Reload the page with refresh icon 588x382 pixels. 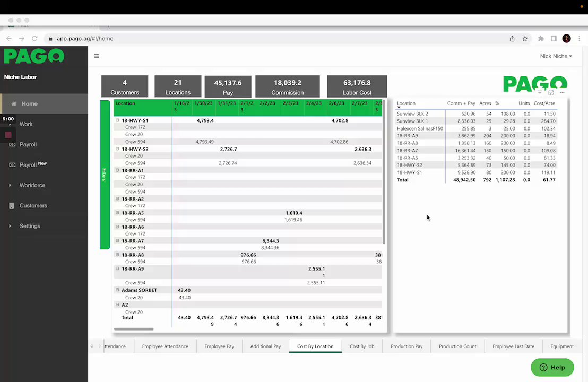coord(34,39)
